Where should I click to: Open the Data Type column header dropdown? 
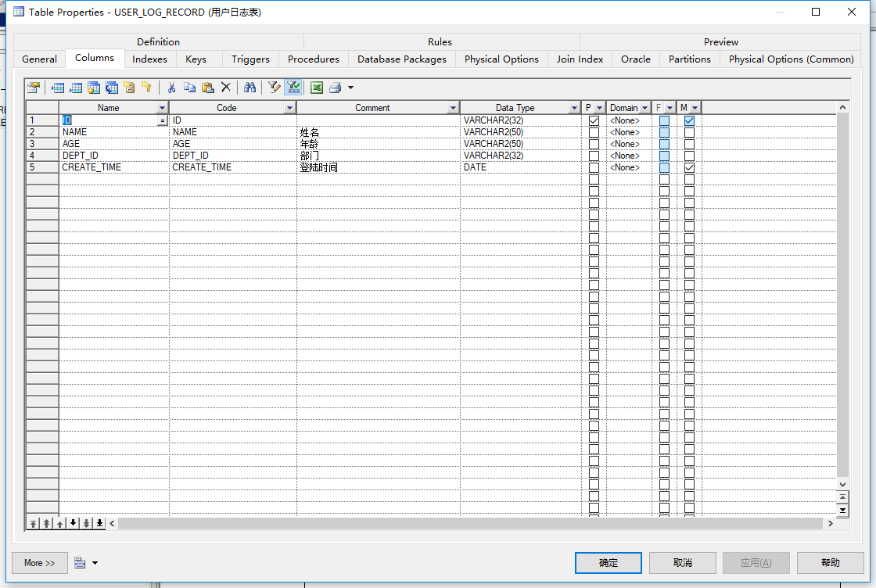click(x=574, y=108)
